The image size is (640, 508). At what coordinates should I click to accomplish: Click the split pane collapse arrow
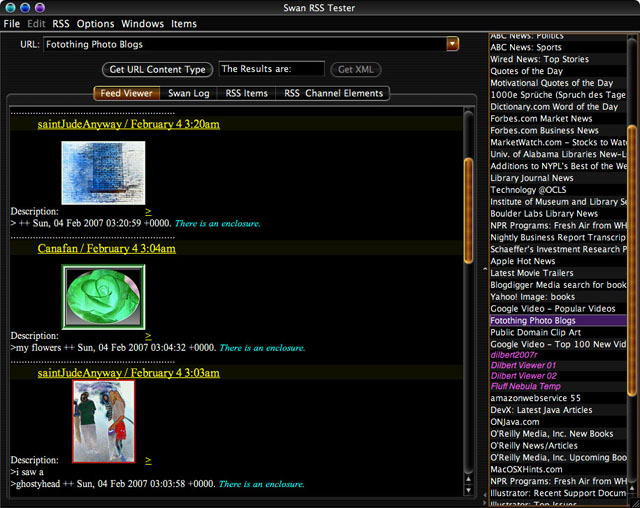[484, 269]
